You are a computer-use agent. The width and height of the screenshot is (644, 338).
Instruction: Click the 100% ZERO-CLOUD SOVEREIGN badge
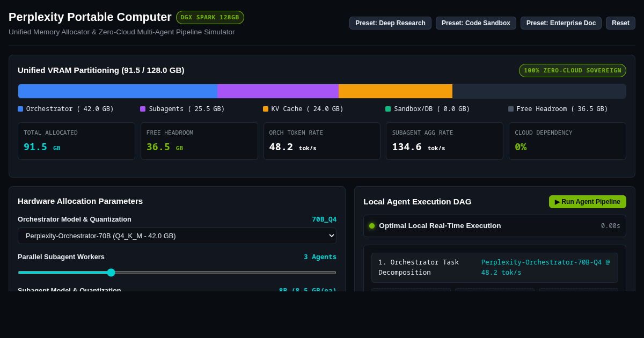click(x=573, y=70)
